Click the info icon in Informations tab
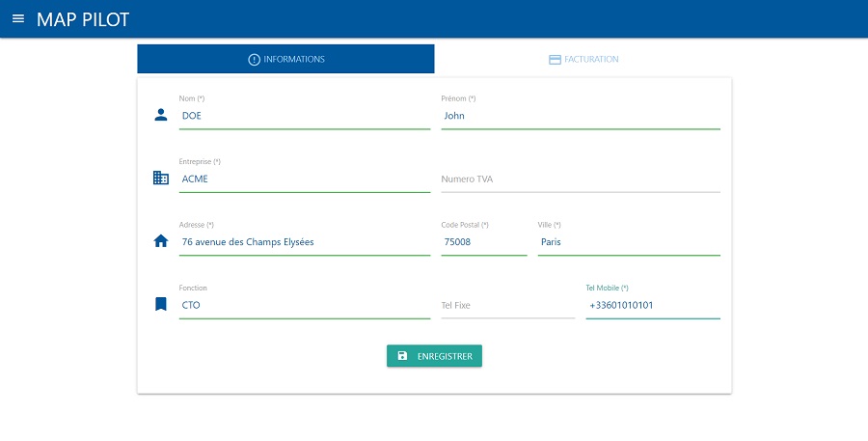This screenshot has height=441, width=868. pos(255,60)
